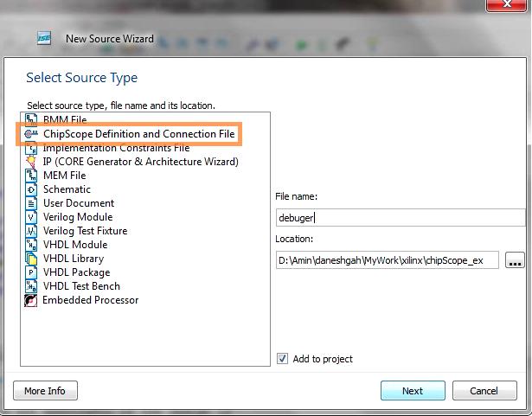
Task: Focus the File name text field
Action: [401, 217]
